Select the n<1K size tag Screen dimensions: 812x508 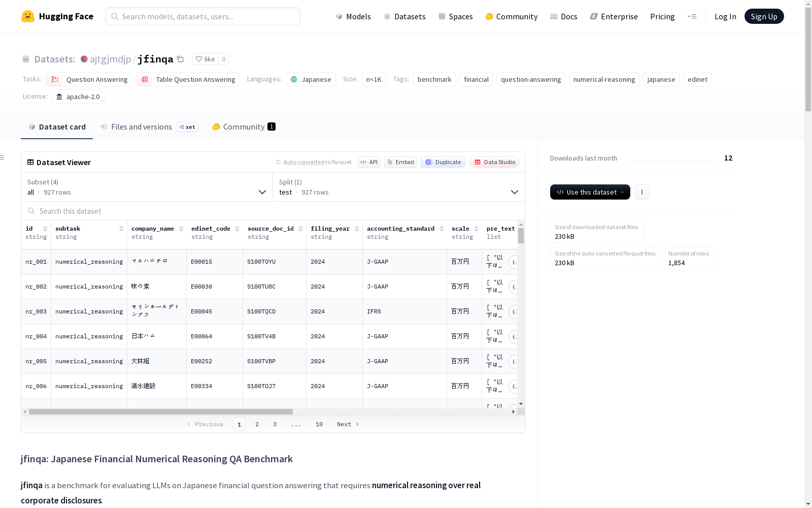tap(374, 79)
